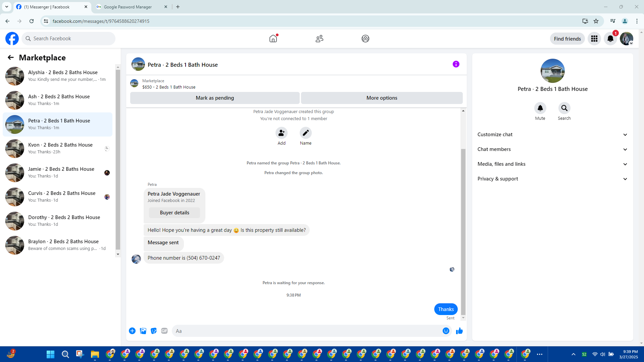Open the Friends icon in top navigation
This screenshot has width=644, height=362.
[319, 39]
